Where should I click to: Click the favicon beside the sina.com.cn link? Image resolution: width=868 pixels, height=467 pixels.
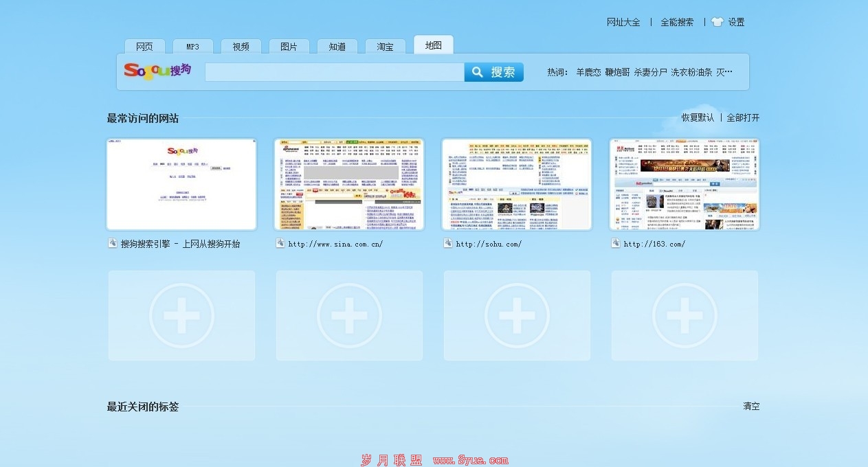tap(280, 242)
